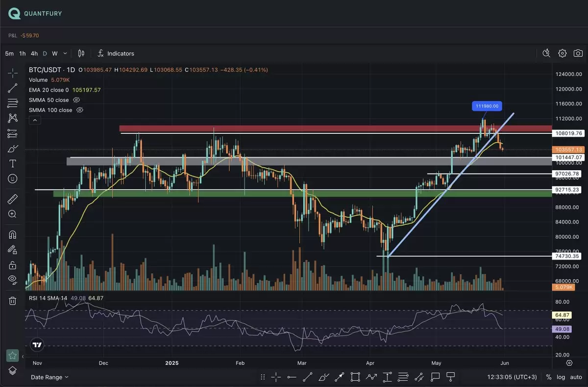Select the Volume indicator label
588x387 pixels.
pyautogui.click(x=38, y=80)
